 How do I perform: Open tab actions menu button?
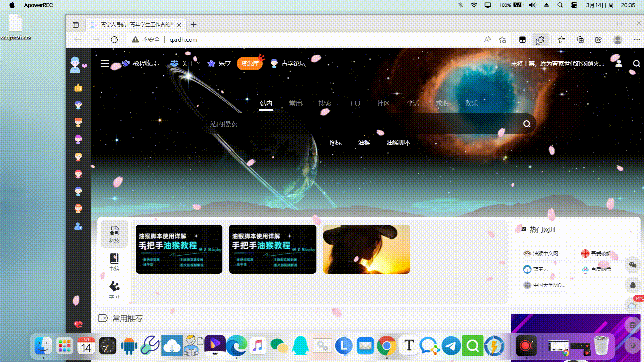pos(76,25)
